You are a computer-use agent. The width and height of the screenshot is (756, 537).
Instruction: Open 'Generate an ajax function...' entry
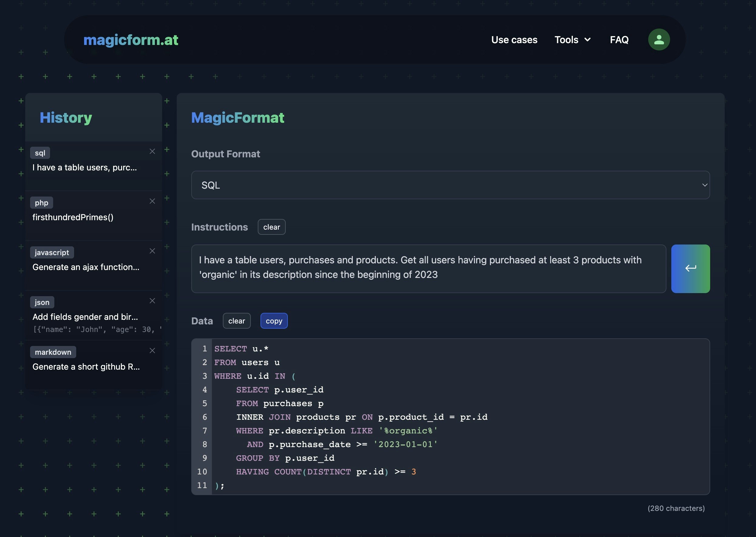pyautogui.click(x=86, y=267)
